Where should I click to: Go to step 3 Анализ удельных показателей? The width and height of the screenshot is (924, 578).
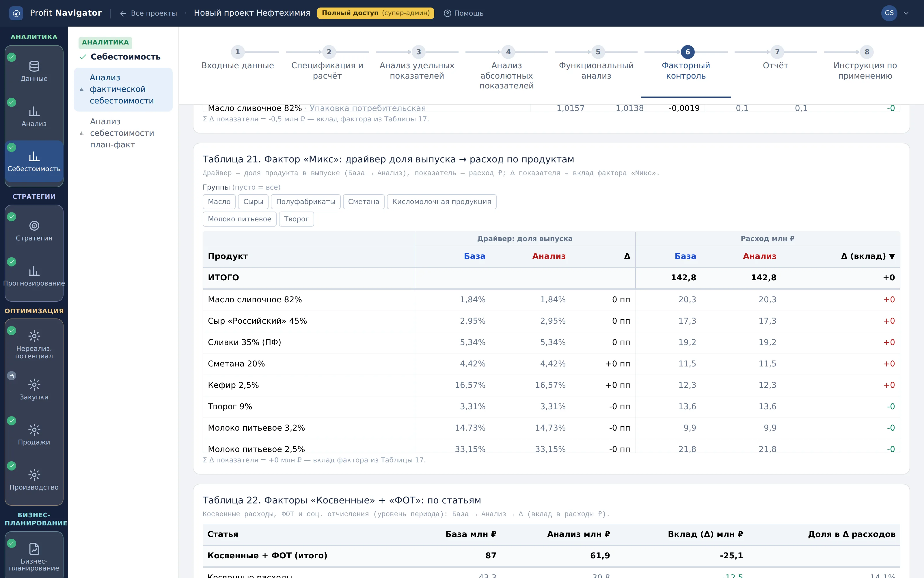point(417,64)
